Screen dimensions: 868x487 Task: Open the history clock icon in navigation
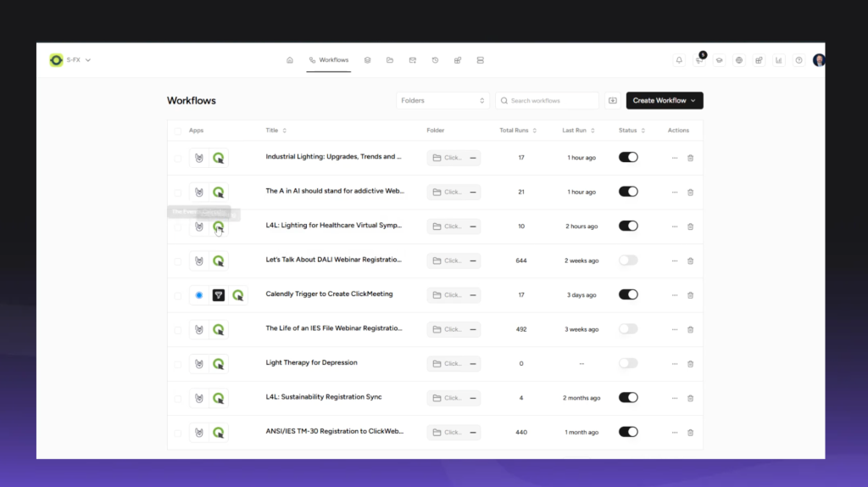(435, 60)
